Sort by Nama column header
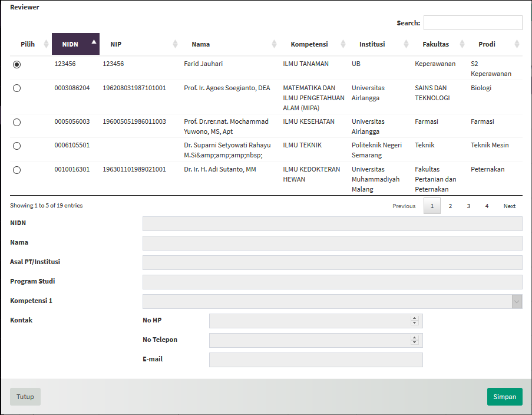This screenshot has height=415, width=532. coord(230,44)
